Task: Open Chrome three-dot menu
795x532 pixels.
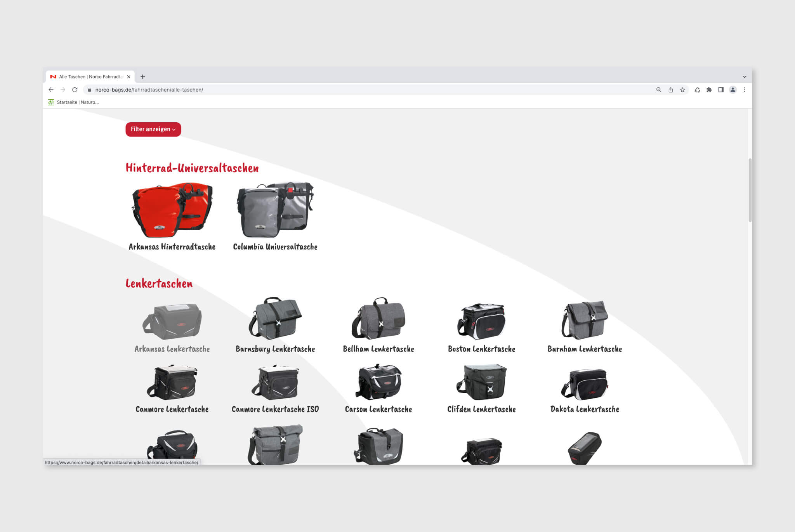Action: tap(745, 90)
